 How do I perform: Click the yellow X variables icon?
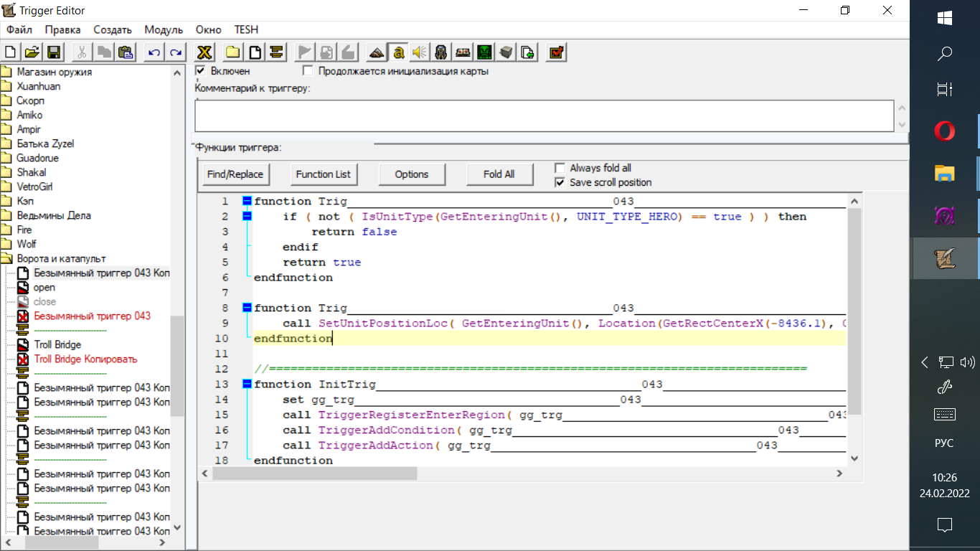click(x=204, y=52)
